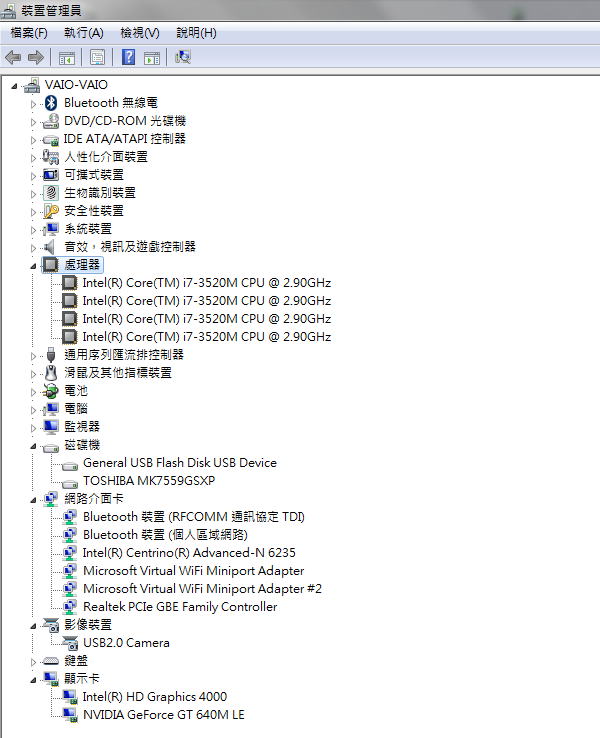The width and height of the screenshot is (600, 738).
Task: Click the 滑鼠及其他指標裝置 mouse icon
Action: [x=51, y=373]
